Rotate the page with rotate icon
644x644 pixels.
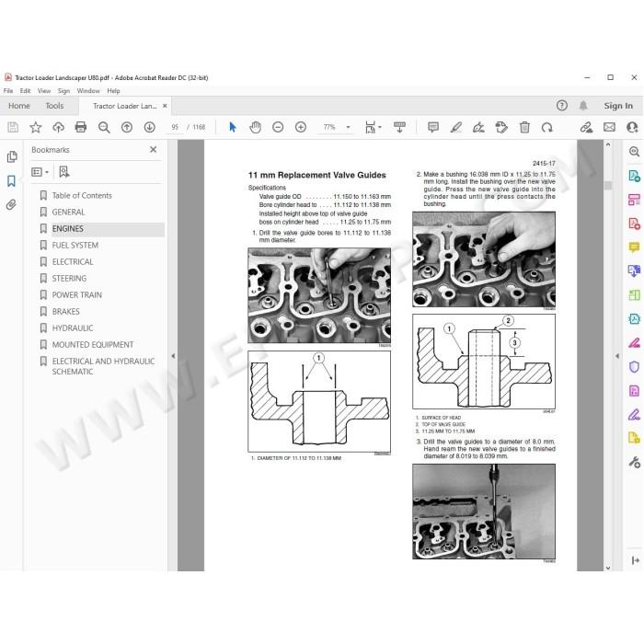pos(546,127)
